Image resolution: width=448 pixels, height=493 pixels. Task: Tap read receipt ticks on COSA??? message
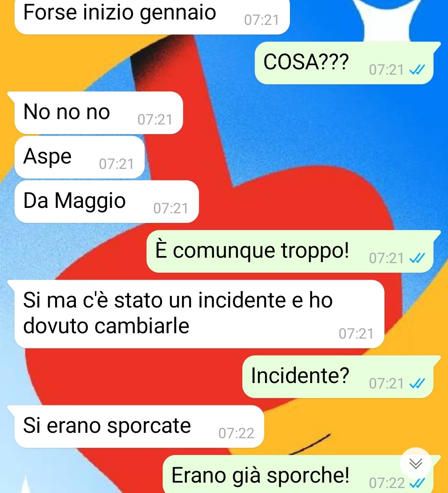click(417, 69)
